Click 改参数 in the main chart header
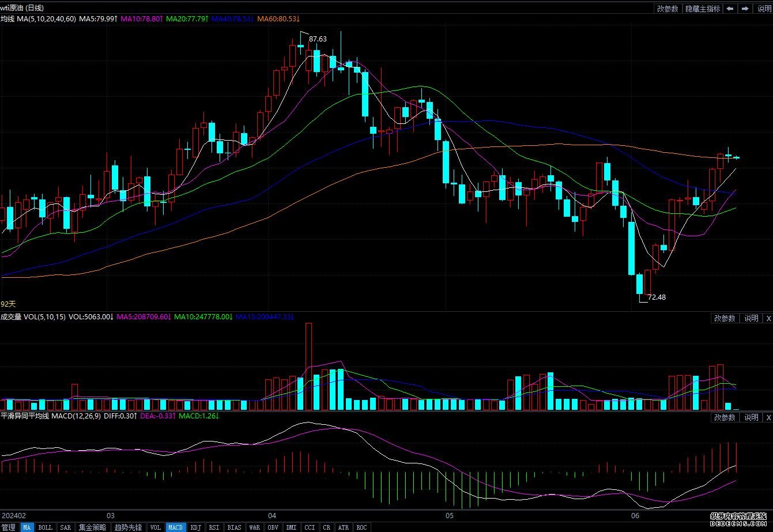 tap(668, 9)
